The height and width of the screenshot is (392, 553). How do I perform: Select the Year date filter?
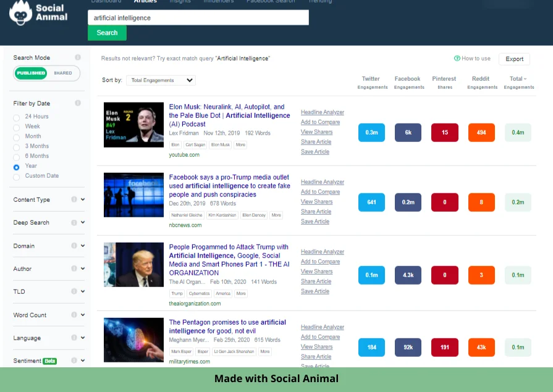pyautogui.click(x=16, y=167)
